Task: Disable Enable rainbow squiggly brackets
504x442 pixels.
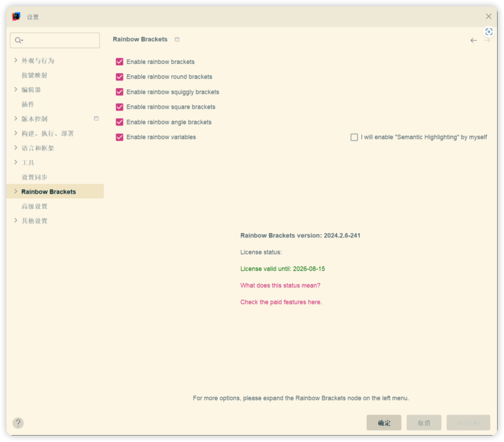Action: click(120, 92)
